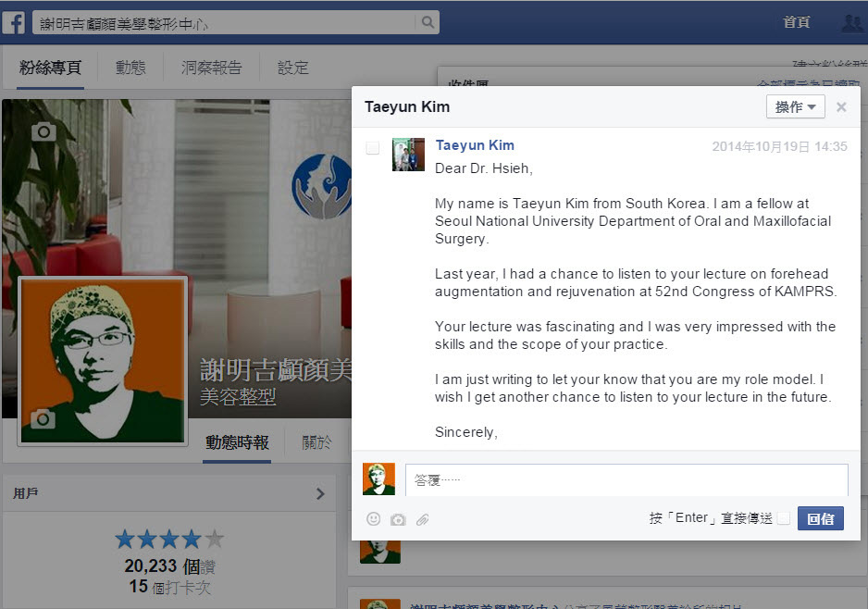
Task: Select the 關於 about tab
Action: 316,442
